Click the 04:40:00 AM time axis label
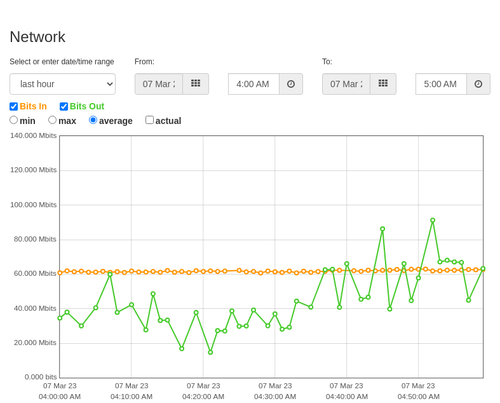The width and height of the screenshot is (500, 403). click(347, 397)
